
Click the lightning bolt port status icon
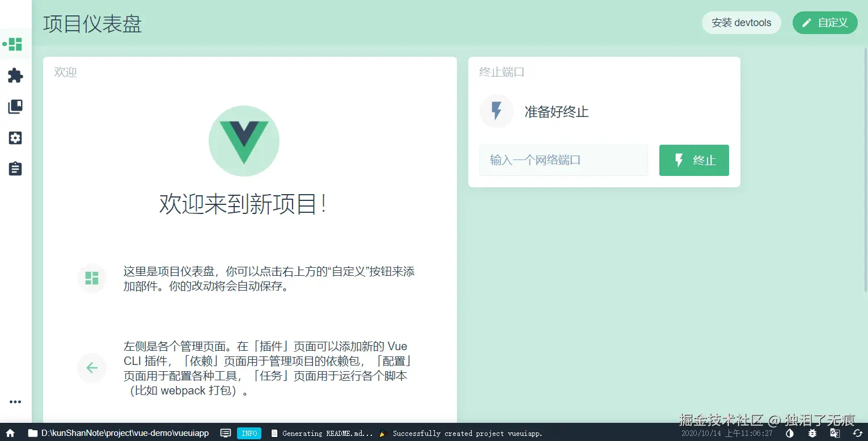pyautogui.click(x=497, y=111)
